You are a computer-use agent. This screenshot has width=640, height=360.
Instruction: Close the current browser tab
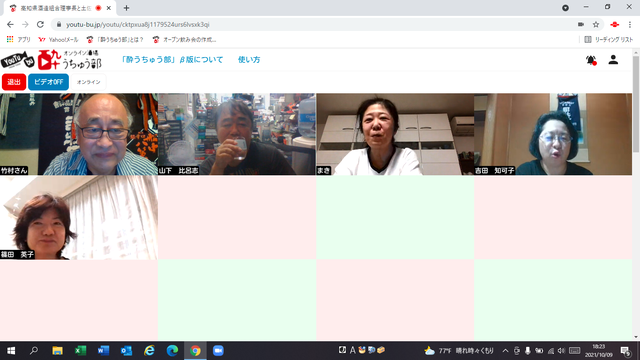[109, 8]
